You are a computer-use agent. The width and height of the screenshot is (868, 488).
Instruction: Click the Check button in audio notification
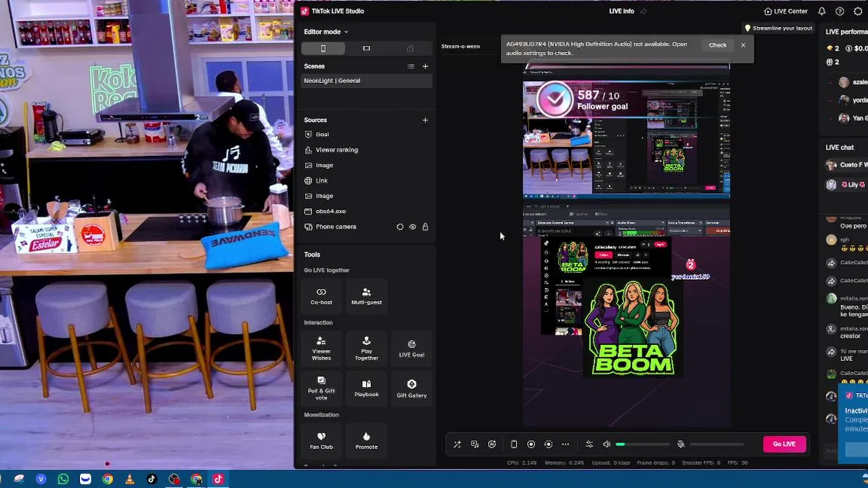(717, 45)
